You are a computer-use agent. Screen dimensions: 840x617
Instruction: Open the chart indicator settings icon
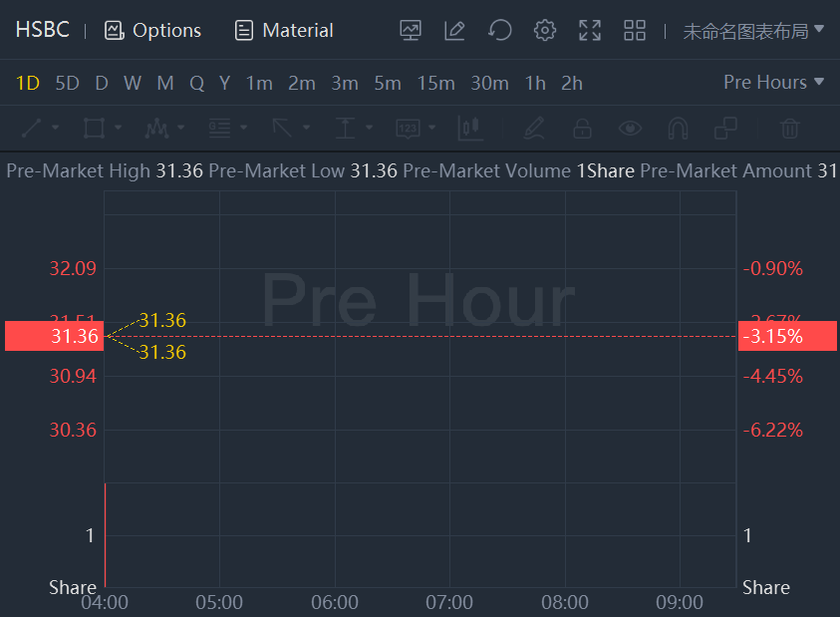(411, 31)
